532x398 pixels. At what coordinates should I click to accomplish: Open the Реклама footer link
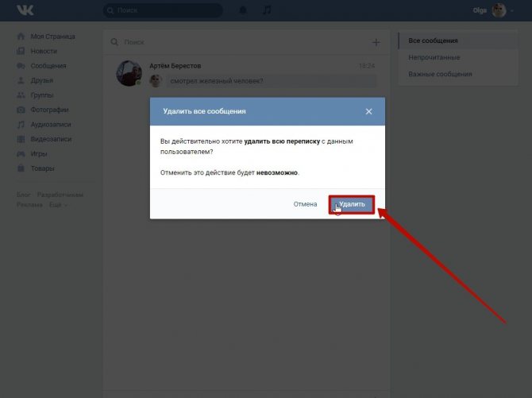[x=29, y=205]
